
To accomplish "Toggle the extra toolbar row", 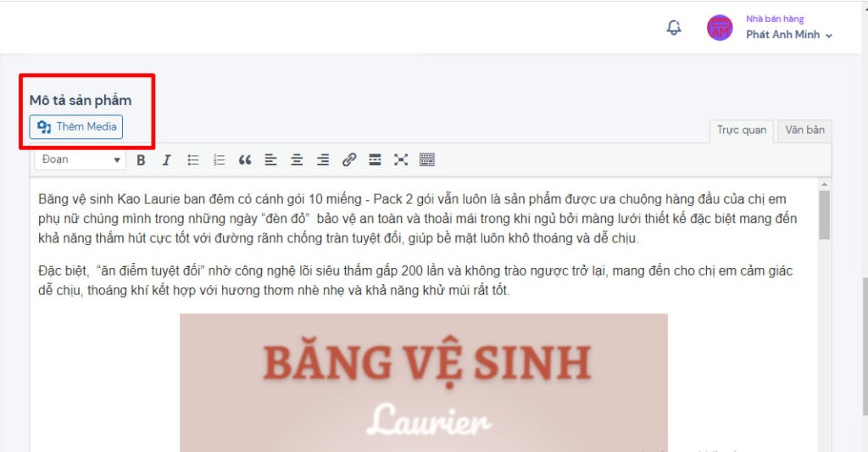I will click(427, 160).
